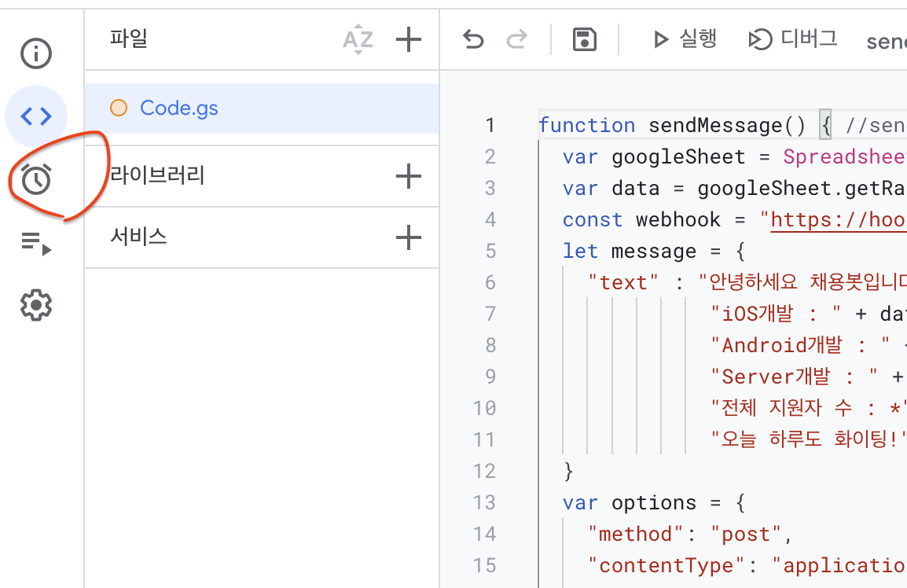This screenshot has width=907, height=588.
Task: Click the "method": "post" line
Action: [689, 534]
